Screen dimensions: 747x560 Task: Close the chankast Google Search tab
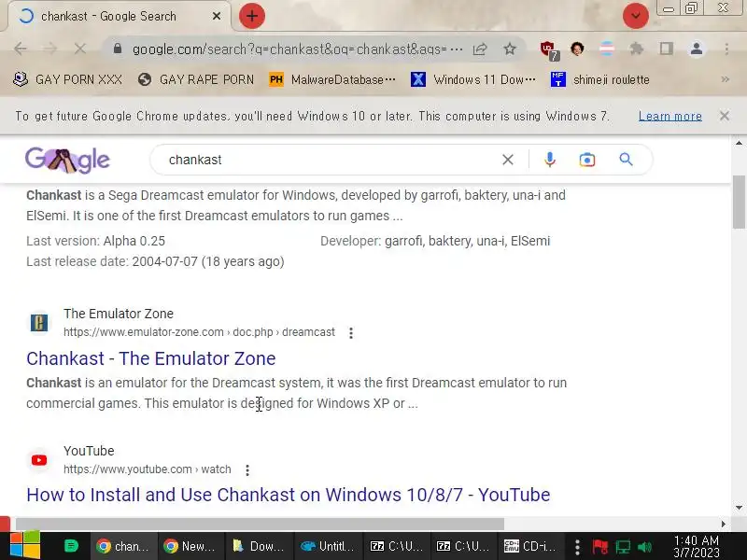[217, 16]
